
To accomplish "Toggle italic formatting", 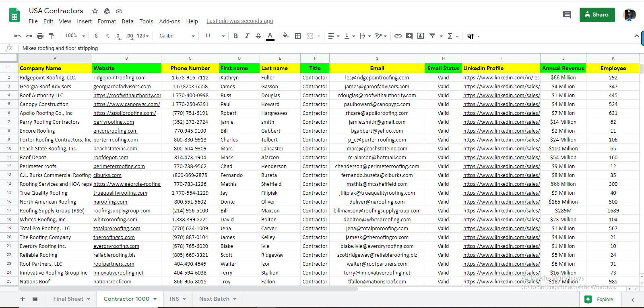I will [247, 36].
